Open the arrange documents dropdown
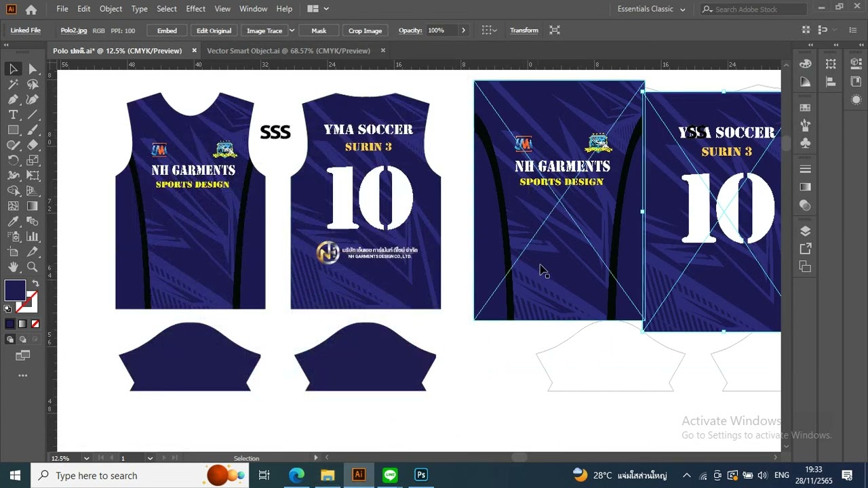 317,9
